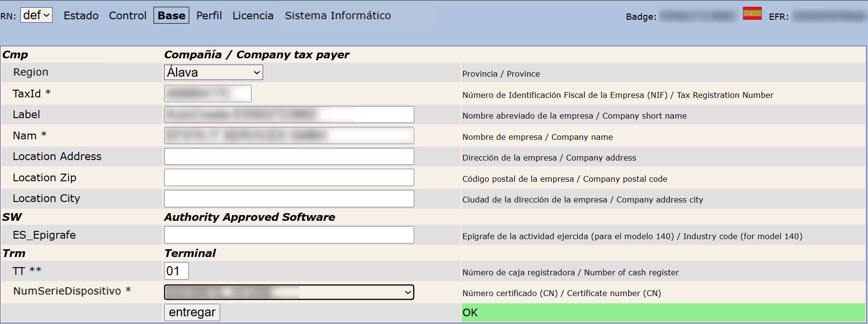868x324 pixels.
Task: Focus the Label text field
Action: [289, 115]
